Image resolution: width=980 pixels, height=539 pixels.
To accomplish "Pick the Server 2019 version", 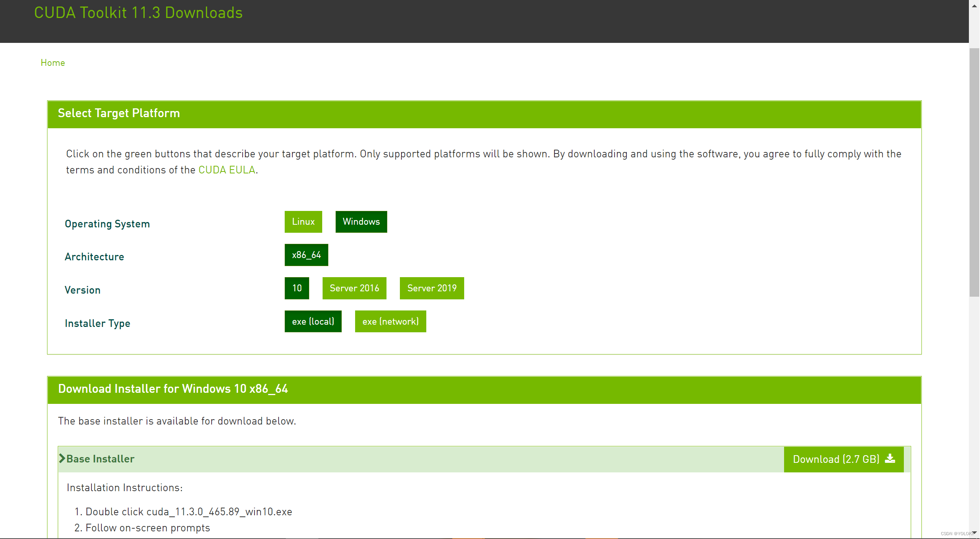I will click(432, 288).
